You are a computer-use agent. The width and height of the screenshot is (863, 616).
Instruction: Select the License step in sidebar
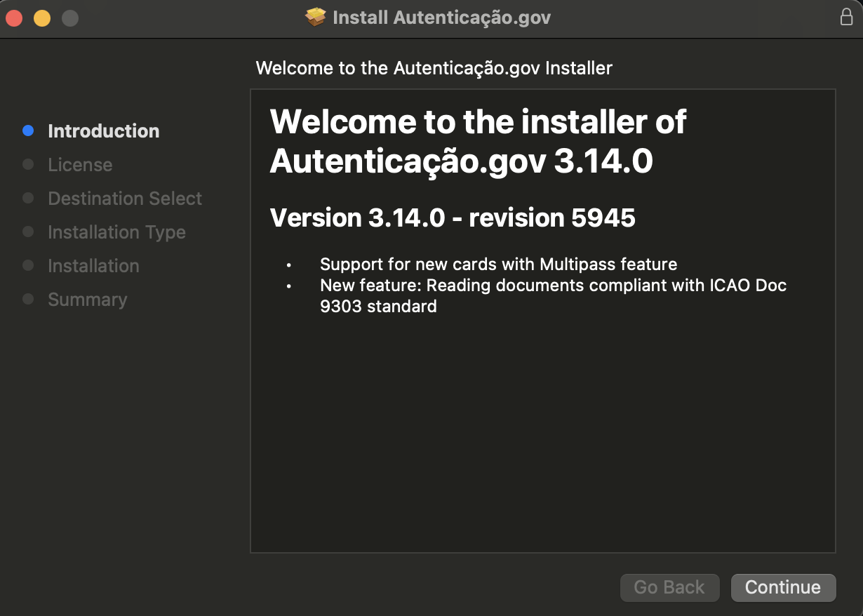[x=80, y=165]
